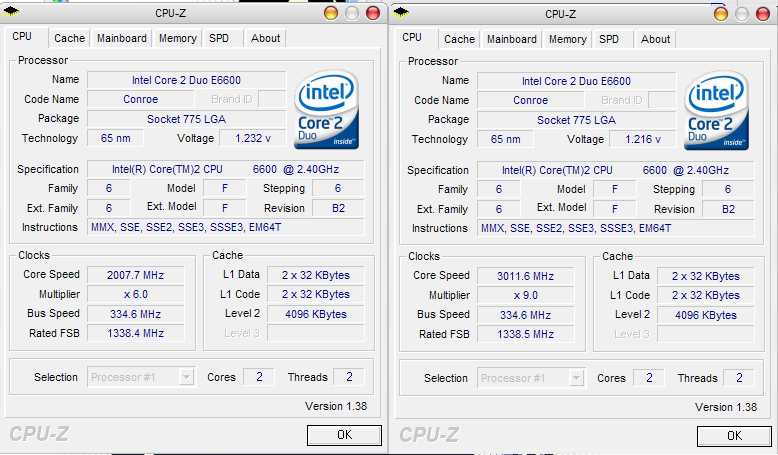Click Level 2 4096 KBytes in right window
778x455 pixels.
(x=706, y=315)
